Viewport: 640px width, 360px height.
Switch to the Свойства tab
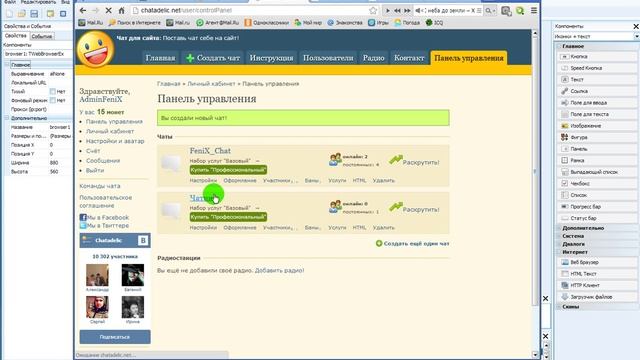[x=16, y=36]
